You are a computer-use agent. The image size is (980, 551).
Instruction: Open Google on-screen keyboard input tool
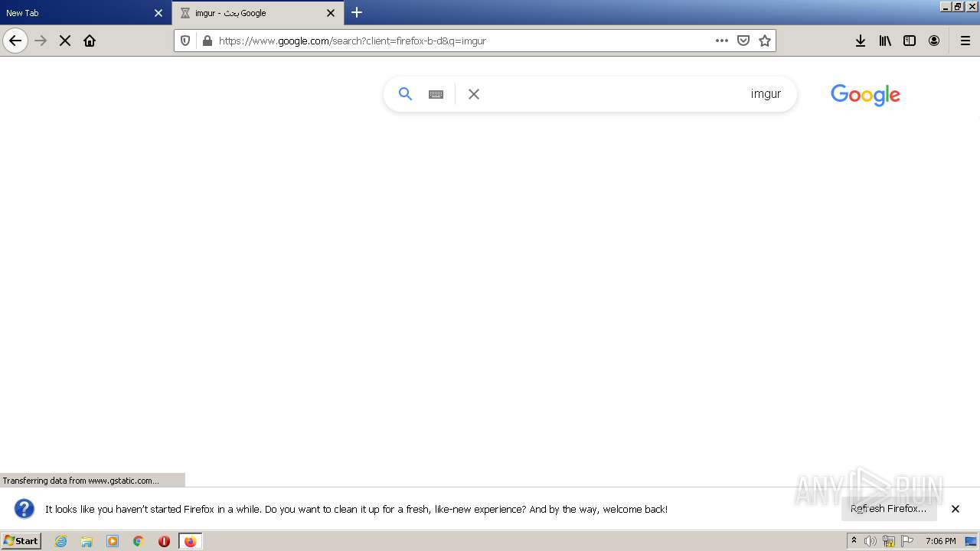[436, 94]
